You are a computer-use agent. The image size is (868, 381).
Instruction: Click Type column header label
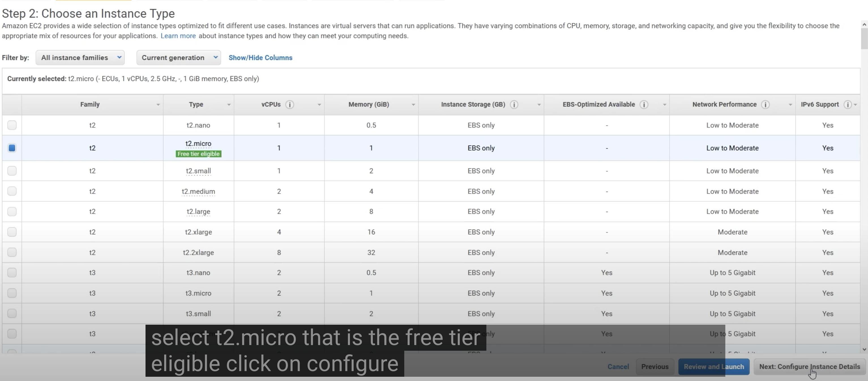click(196, 104)
